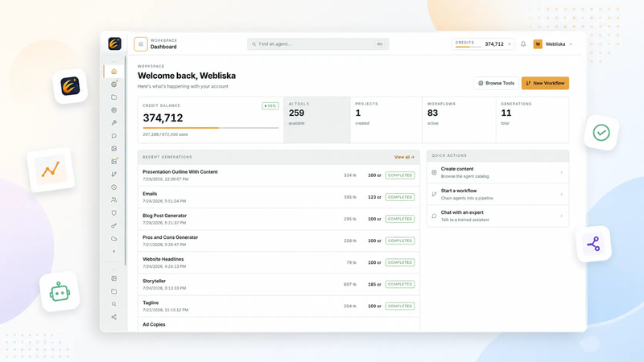Open the Ad Copies generation row
The height and width of the screenshot is (362, 644).
coord(279,325)
